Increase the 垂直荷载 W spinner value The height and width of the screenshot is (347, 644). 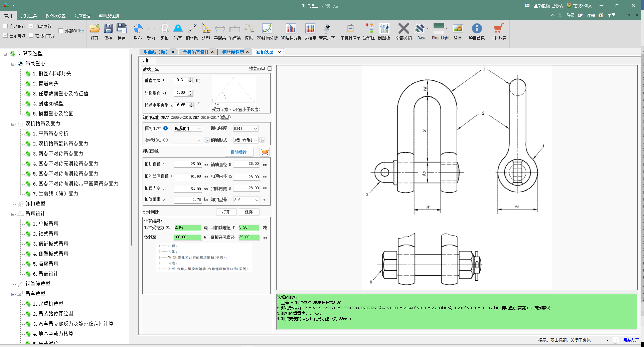(190, 79)
